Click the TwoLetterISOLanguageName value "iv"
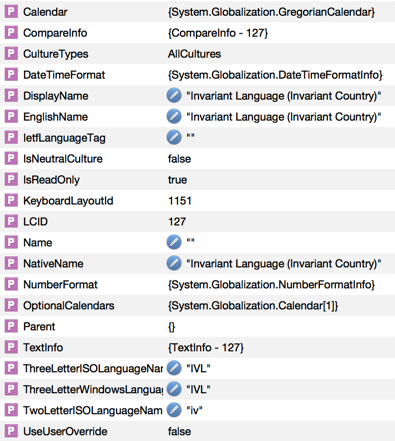The width and height of the screenshot is (395, 441). point(194,410)
